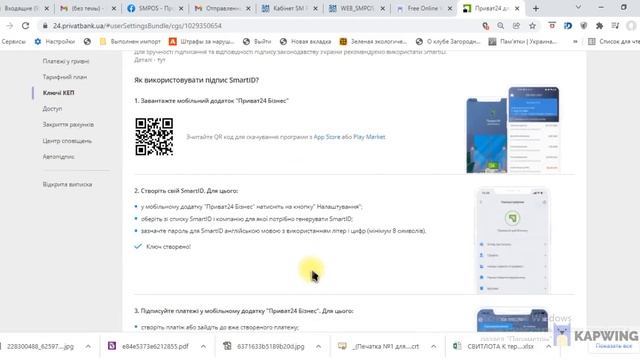The width and height of the screenshot is (640, 360).
Task: Click the QR code image
Action: 154,137
